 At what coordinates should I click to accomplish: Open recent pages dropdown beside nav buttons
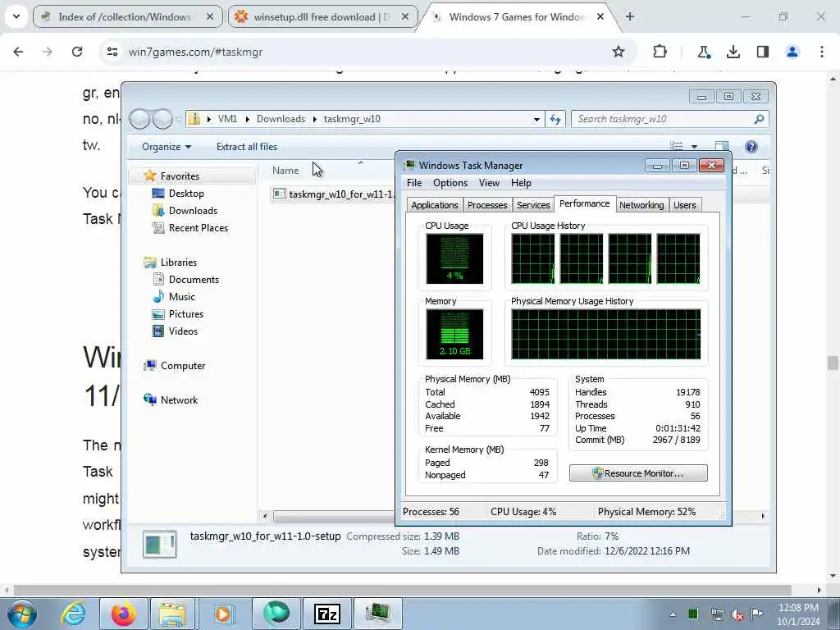tap(179, 120)
